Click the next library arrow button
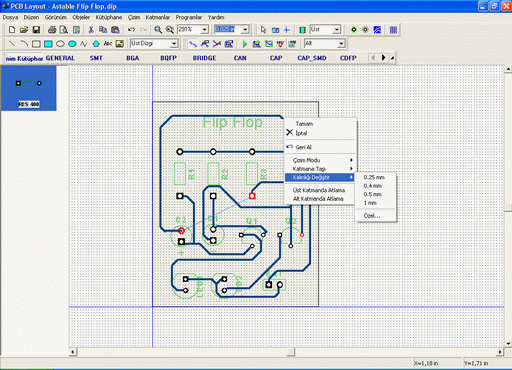Screen dimensions: 512x370 (384, 58)
